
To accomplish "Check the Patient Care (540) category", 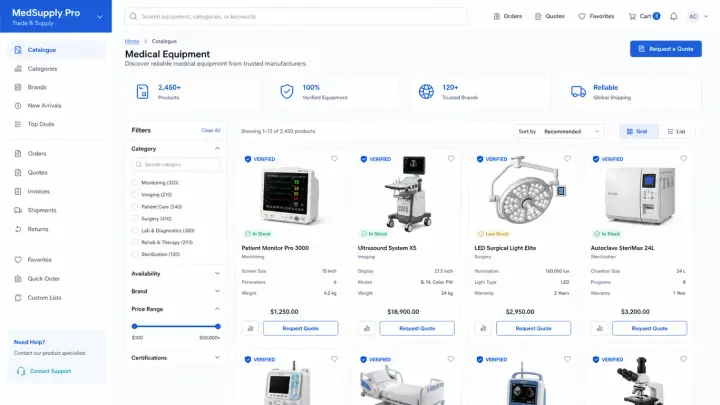I will (x=135, y=207).
